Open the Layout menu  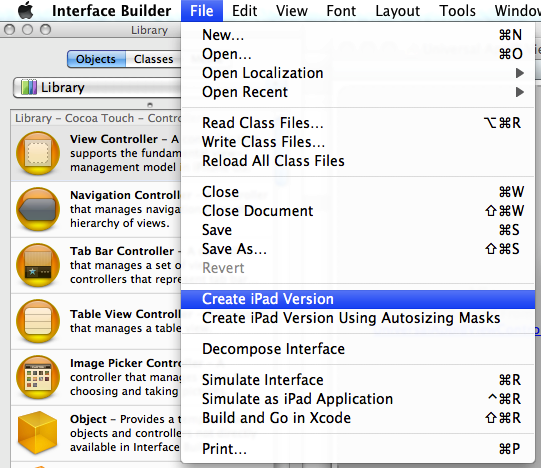click(x=398, y=11)
